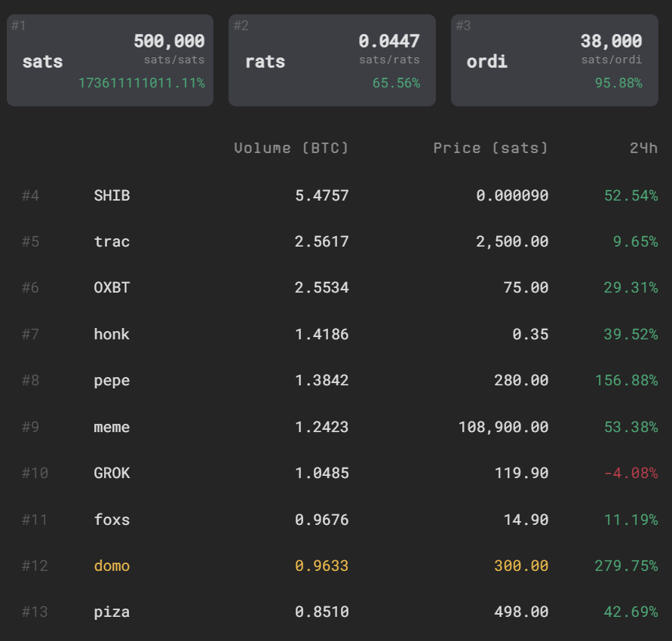Sort by Volume (BTC) column header
This screenshot has width=672, height=641.
click(291, 149)
